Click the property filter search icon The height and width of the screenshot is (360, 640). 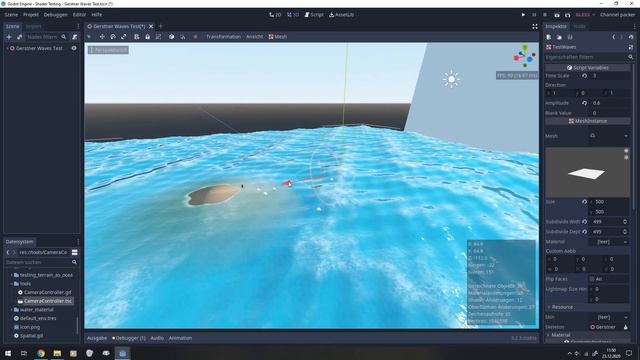pyautogui.click(x=631, y=57)
